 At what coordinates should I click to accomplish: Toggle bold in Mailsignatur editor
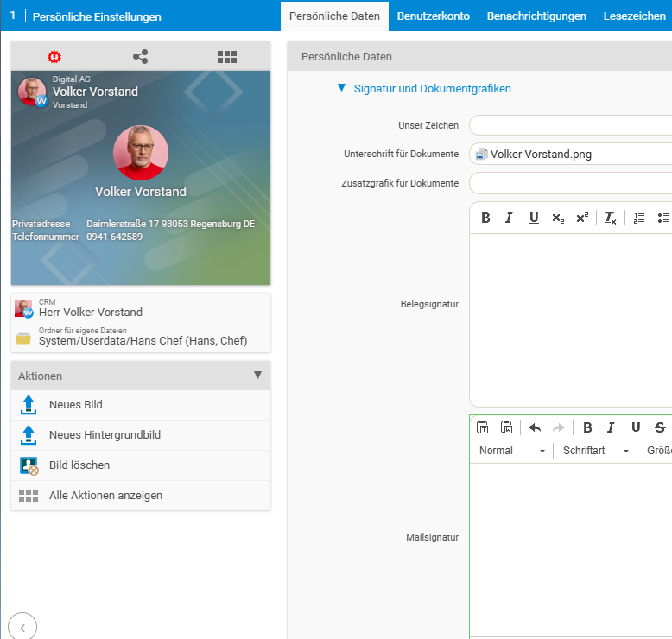(587, 427)
